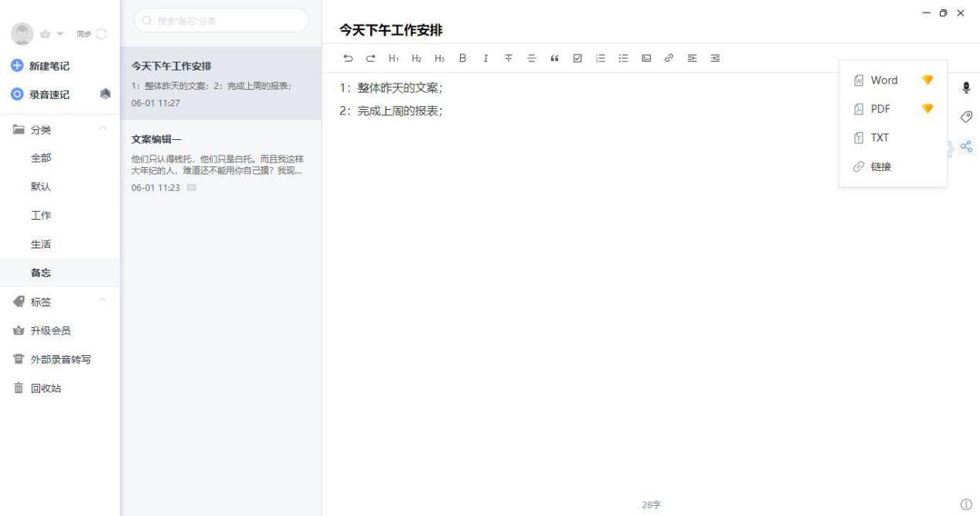
Task: Apply the H1 heading style
Action: pos(393,58)
